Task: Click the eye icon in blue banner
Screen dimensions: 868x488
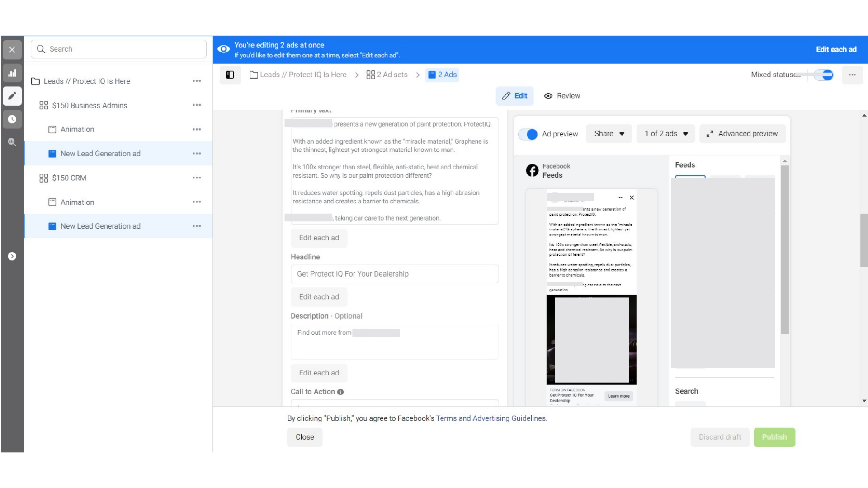Action: pyautogui.click(x=224, y=49)
